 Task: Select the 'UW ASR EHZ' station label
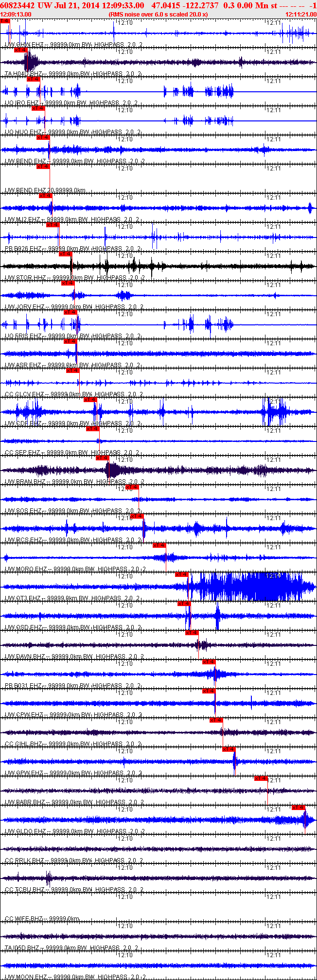pyautogui.click(x=73, y=365)
